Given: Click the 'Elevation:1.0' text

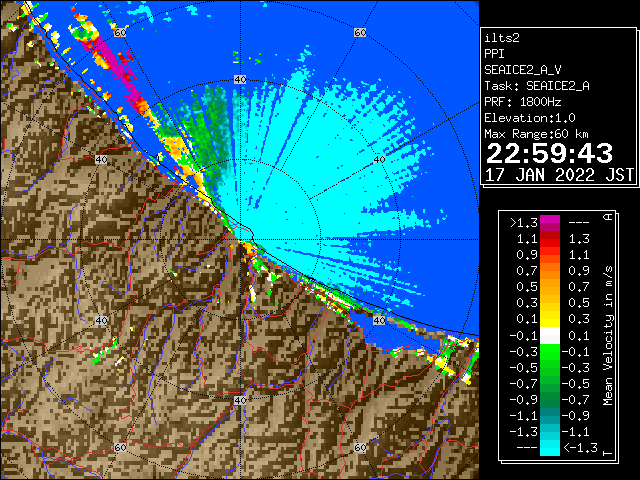Looking at the screenshot, I should [x=530, y=118].
